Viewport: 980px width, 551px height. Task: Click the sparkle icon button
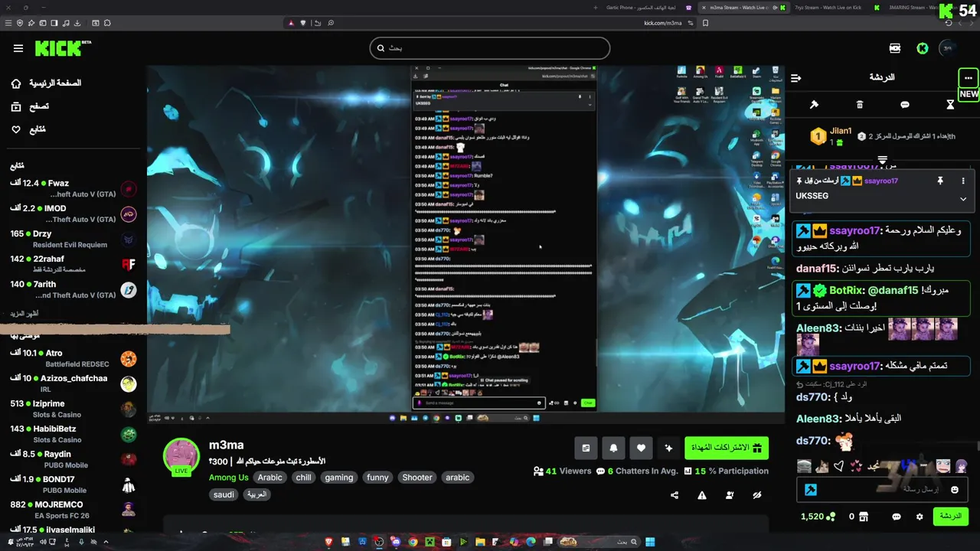coord(668,448)
